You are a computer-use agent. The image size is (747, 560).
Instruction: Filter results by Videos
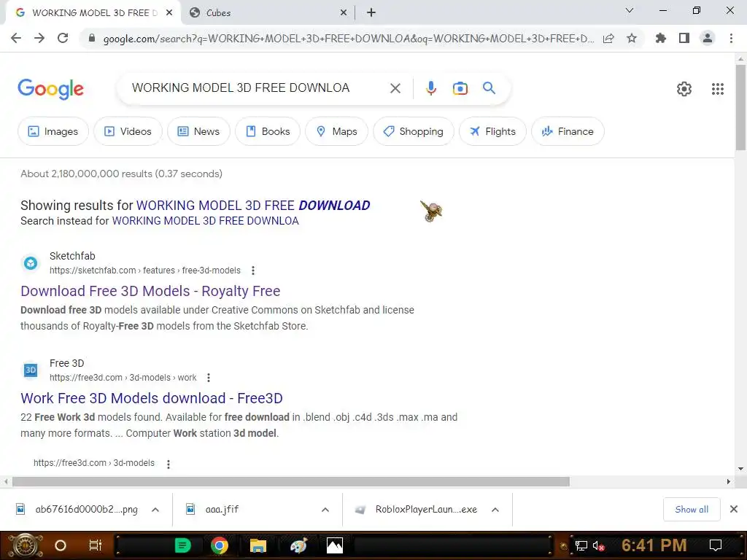coord(128,131)
